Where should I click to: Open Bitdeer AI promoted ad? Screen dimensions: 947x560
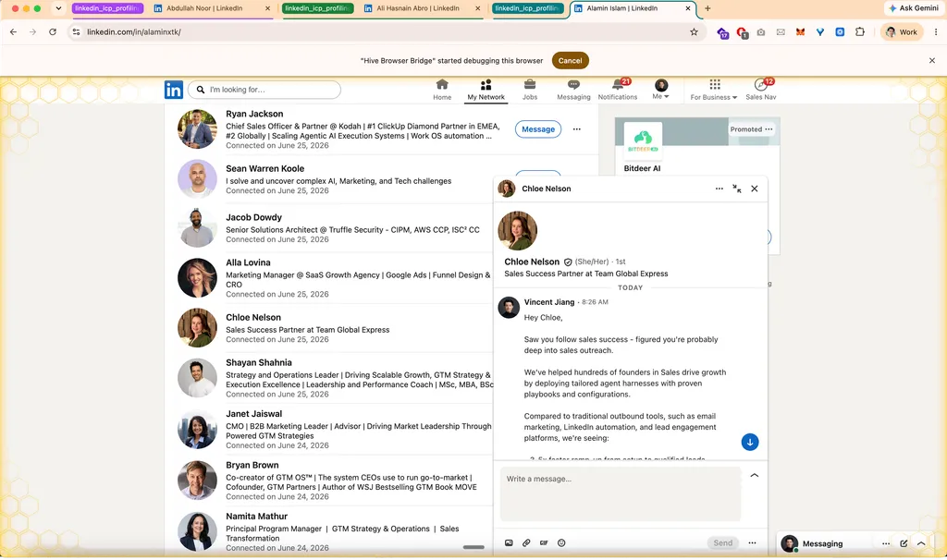click(642, 168)
